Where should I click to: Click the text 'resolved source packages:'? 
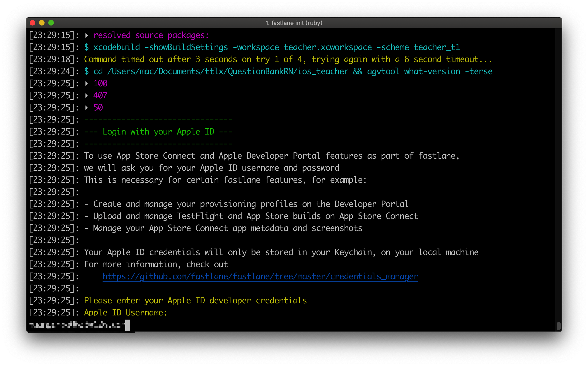click(151, 35)
